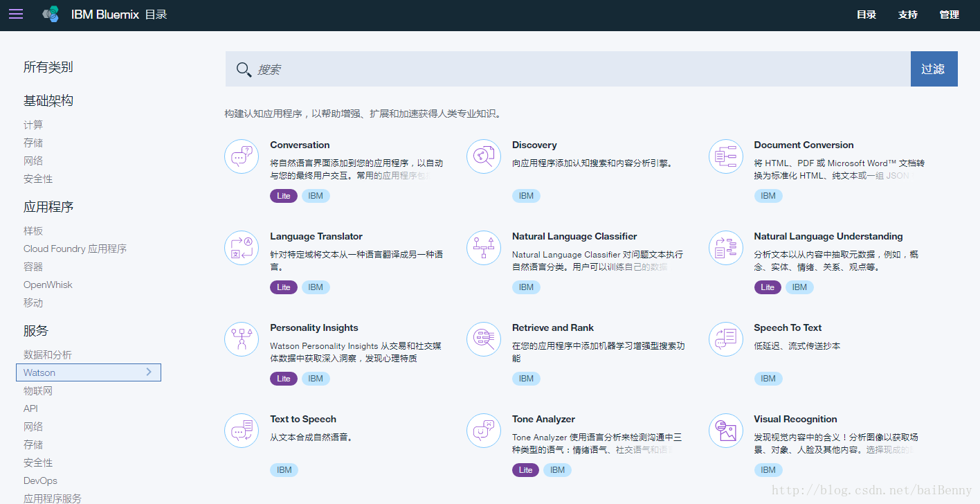
Task: Open the Document Conversion title
Action: (x=804, y=145)
